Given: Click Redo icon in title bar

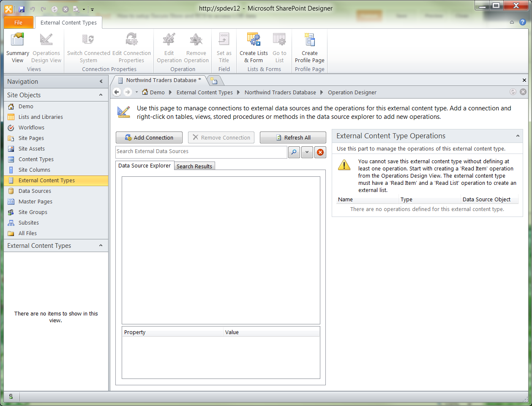Looking at the screenshot, I should point(44,9).
